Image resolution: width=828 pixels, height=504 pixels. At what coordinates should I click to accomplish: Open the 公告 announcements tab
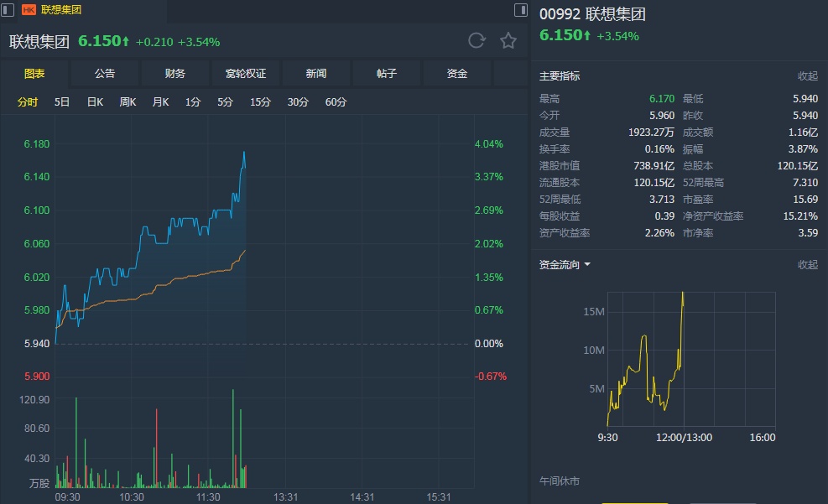click(105, 73)
